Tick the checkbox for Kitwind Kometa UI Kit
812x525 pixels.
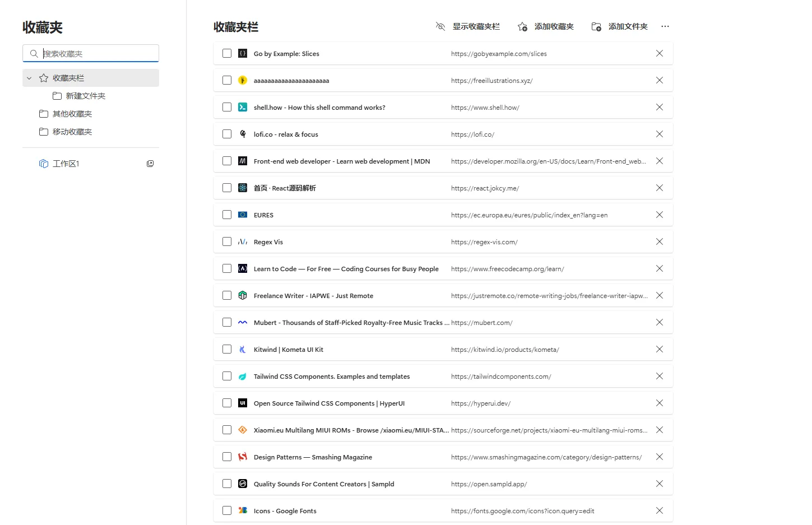point(227,349)
